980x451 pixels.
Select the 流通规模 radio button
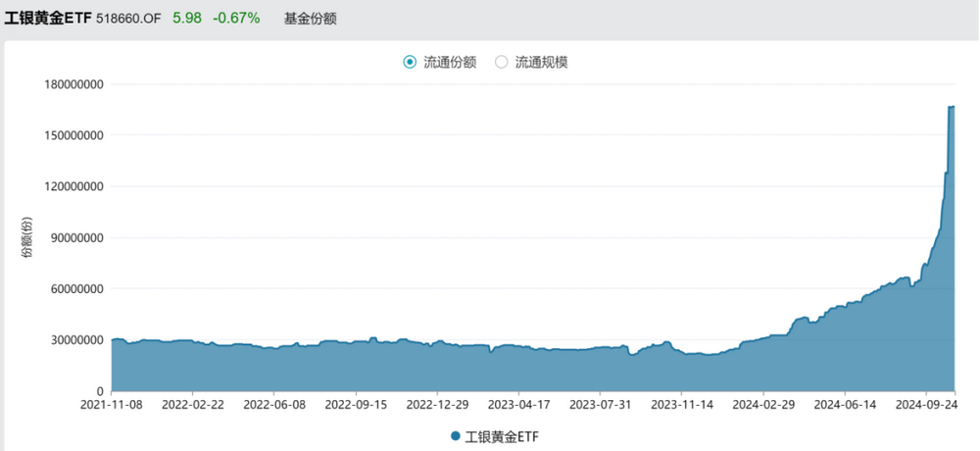(501, 62)
